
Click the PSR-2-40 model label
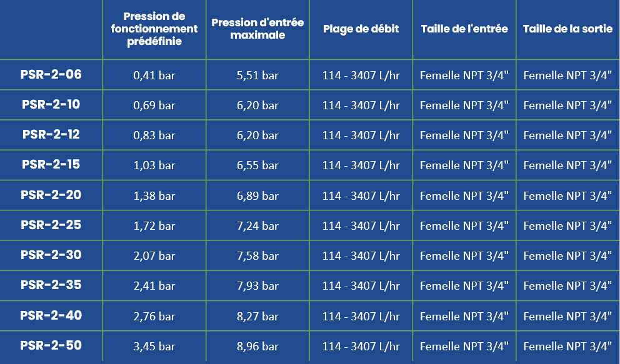51,315
